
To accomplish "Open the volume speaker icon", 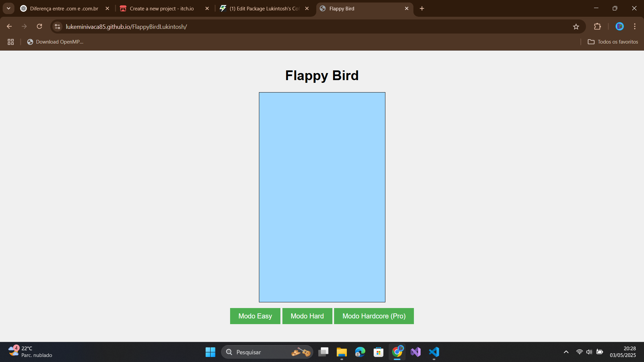I will click(x=589, y=352).
